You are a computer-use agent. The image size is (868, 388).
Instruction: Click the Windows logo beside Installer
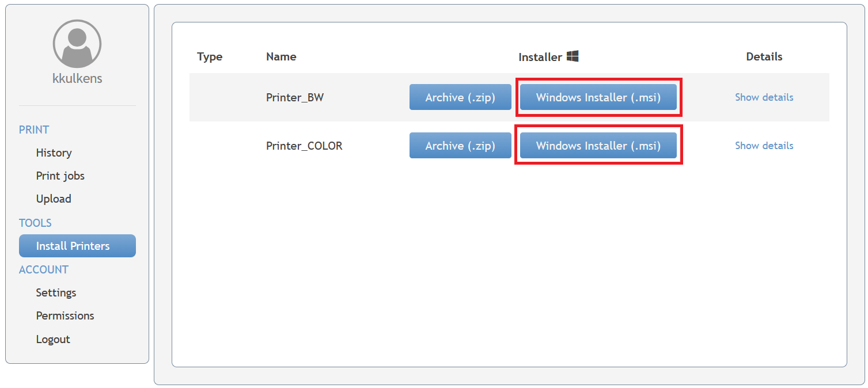572,56
